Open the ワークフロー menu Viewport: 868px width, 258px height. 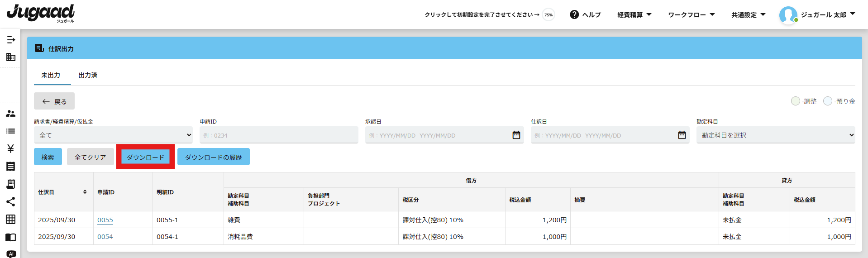click(691, 14)
